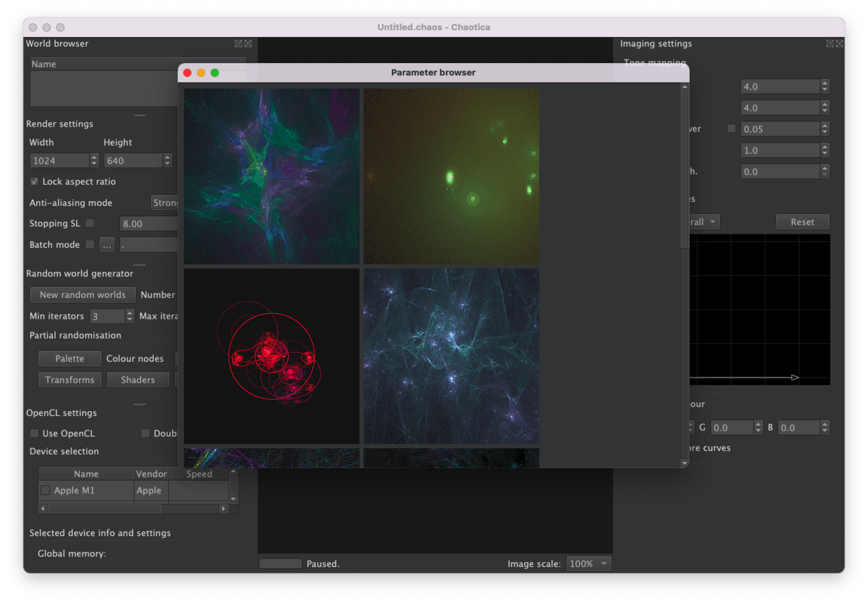Click the Colour nodes randomisation button
This screenshot has height=602, width=868.
(135, 358)
